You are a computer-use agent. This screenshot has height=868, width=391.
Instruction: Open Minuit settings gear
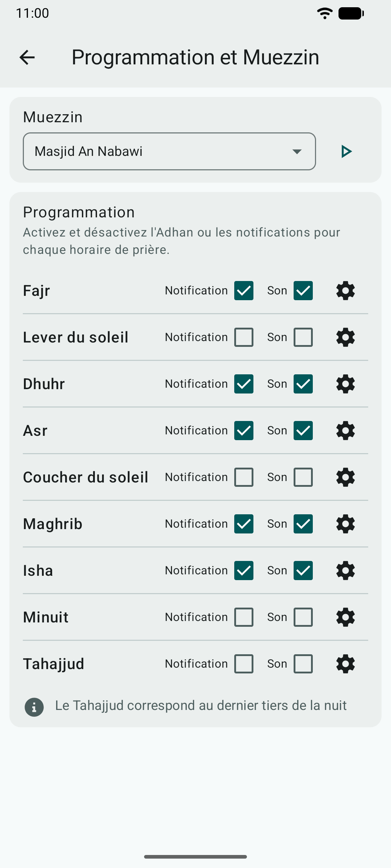pos(345,617)
